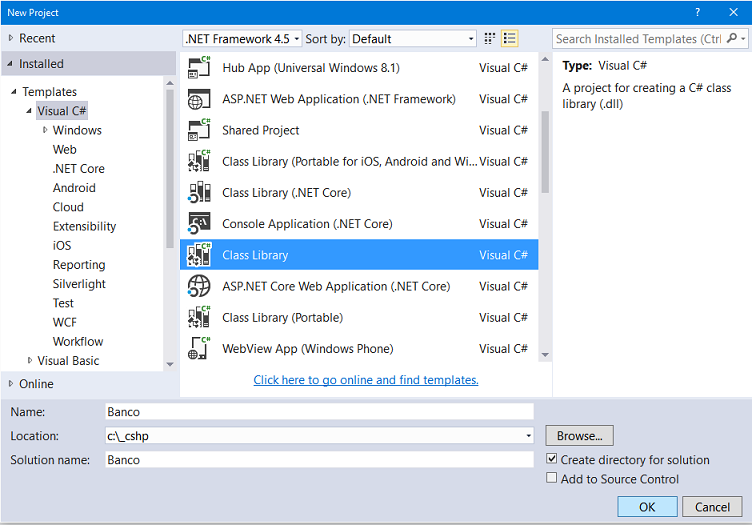Screen dimensions: 752x525
Task: Click the category tree scrollbar up arrow
Action: point(170,83)
